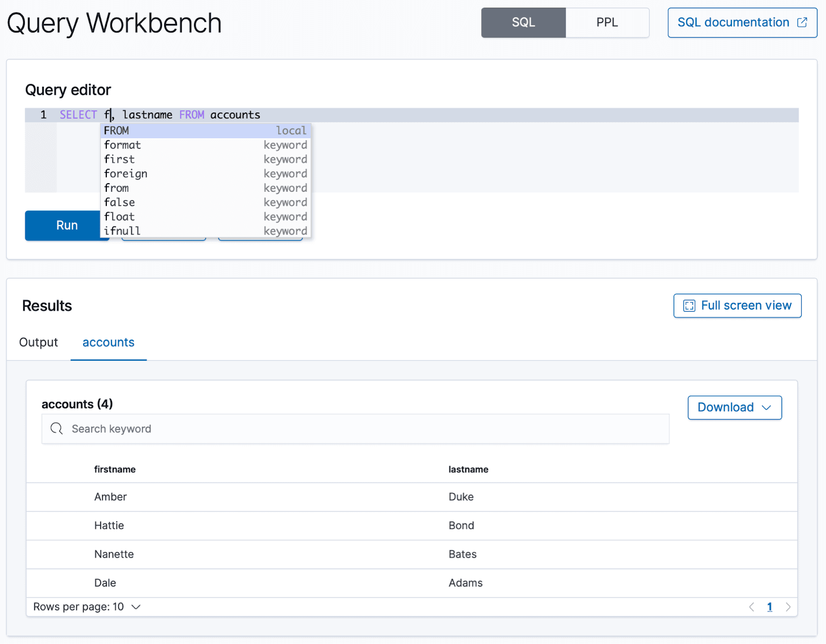
Task: Expand the Rows per page selector
Action: [87, 607]
